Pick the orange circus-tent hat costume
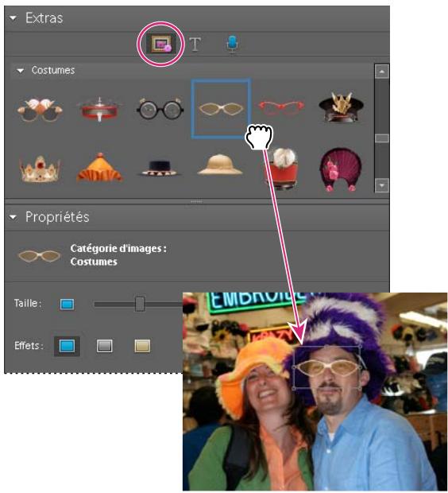 99,167
